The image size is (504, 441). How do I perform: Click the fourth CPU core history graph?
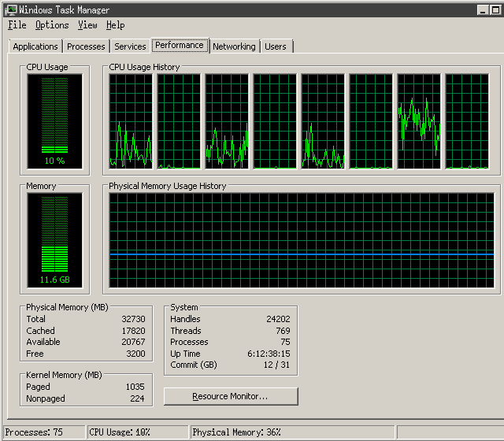275,121
